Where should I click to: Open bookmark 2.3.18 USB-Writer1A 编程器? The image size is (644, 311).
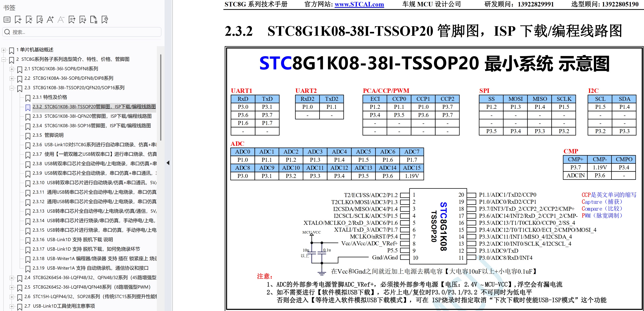tap(95, 259)
